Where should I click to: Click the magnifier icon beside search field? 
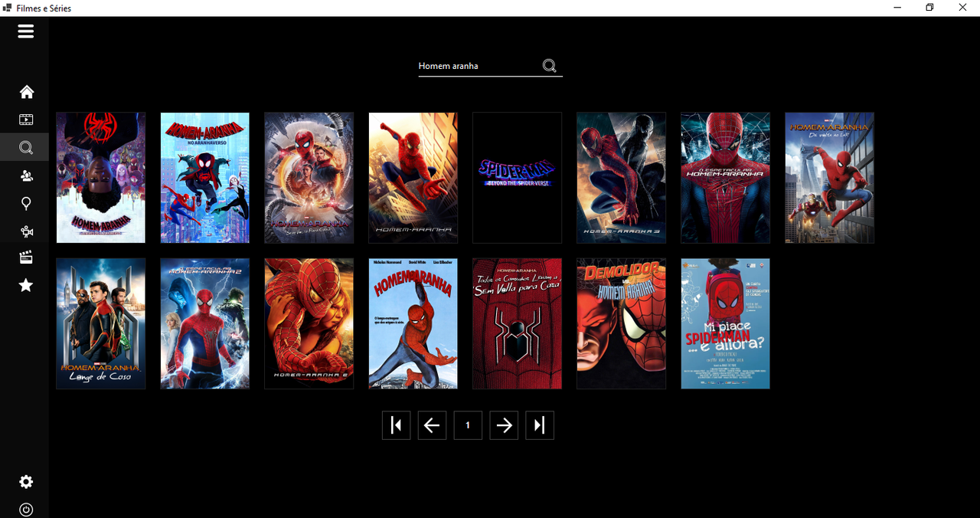(x=549, y=66)
